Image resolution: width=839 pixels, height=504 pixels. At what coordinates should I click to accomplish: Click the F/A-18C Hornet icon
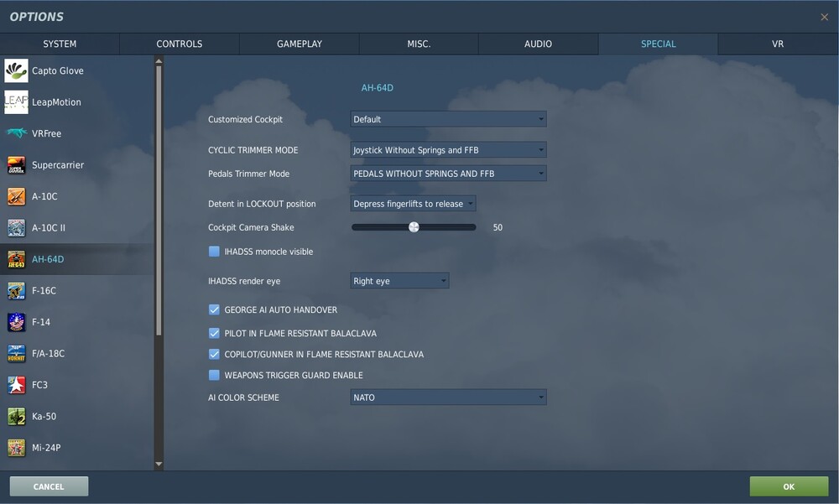[x=16, y=354]
